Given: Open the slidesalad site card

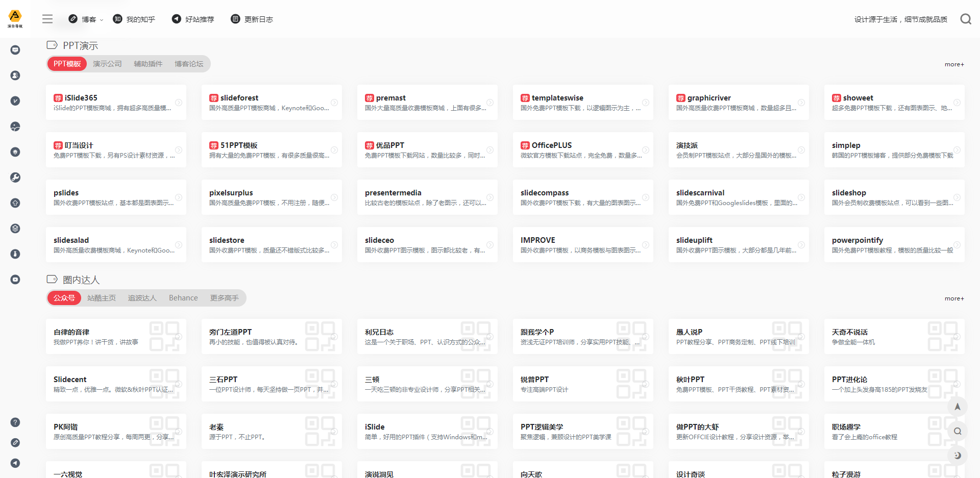Looking at the screenshot, I should [x=116, y=244].
